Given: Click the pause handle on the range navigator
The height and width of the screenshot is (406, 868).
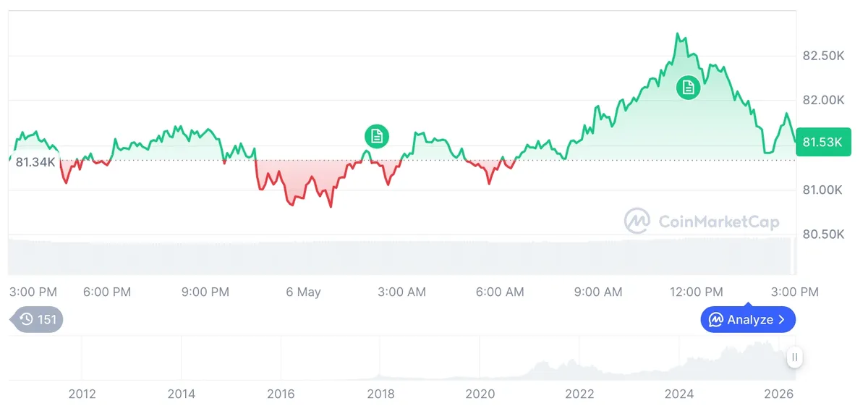Looking at the screenshot, I should (794, 357).
